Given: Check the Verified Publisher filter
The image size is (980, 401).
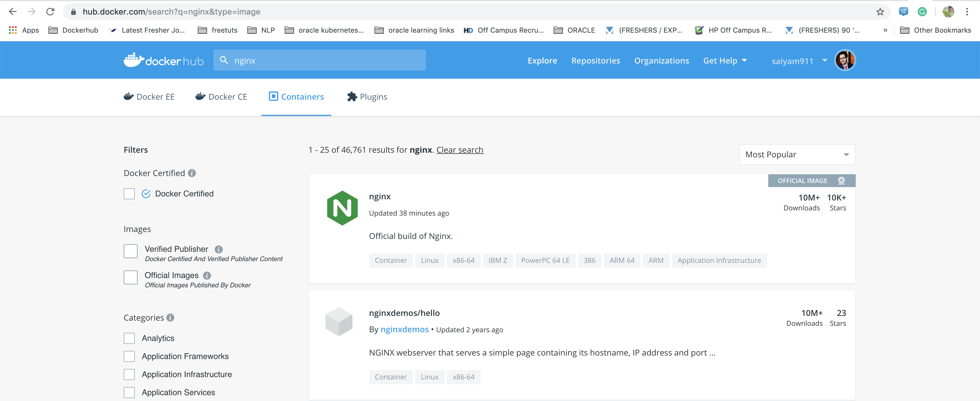Looking at the screenshot, I should pos(130,251).
